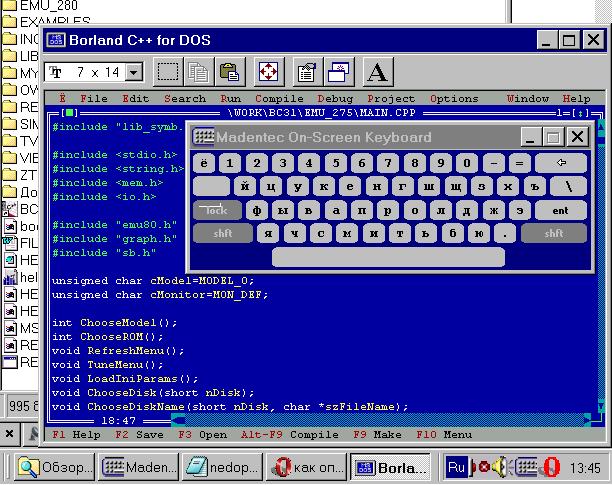Open the 7 x 14 font size dropdown
Screen dimensions: 612x485
pyautogui.click(x=134, y=72)
